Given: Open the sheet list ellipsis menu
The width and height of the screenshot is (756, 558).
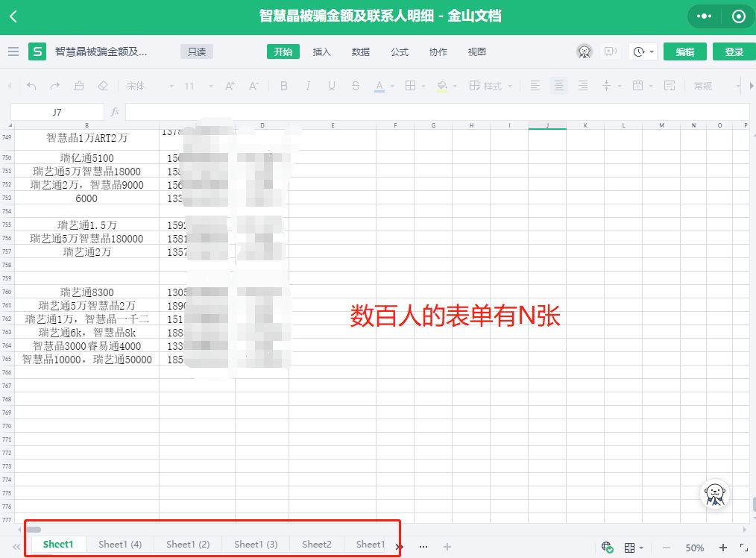Looking at the screenshot, I should (x=423, y=547).
